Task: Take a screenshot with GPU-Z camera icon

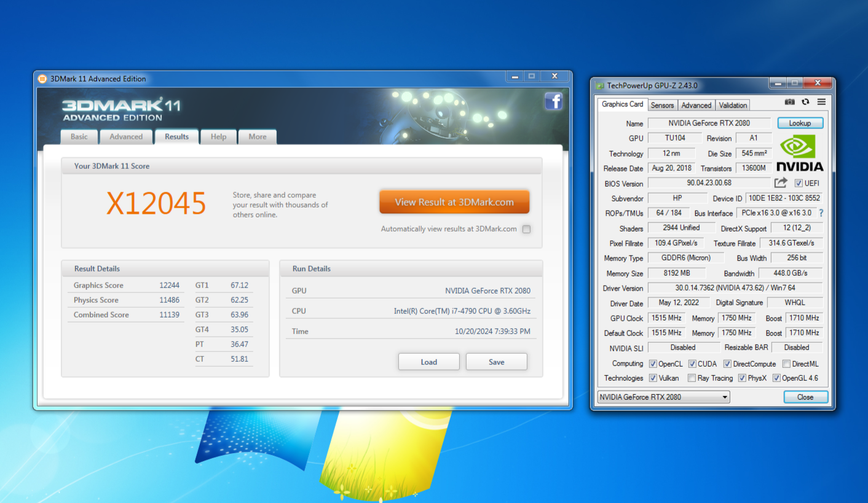Action: [790, 102]
